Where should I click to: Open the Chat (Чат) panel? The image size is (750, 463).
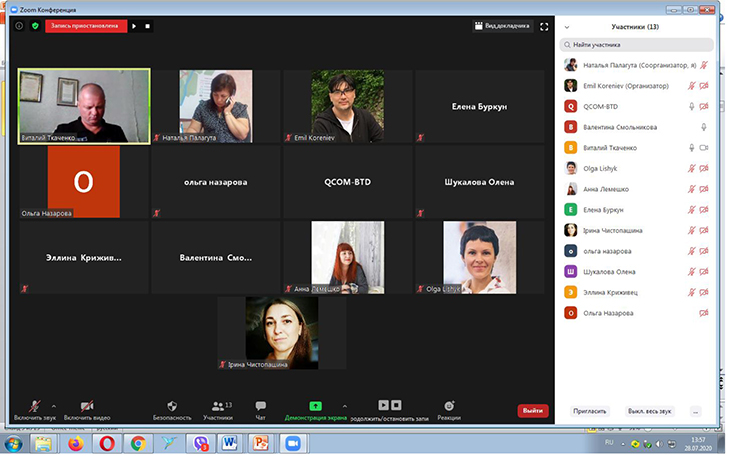point(260,408)
